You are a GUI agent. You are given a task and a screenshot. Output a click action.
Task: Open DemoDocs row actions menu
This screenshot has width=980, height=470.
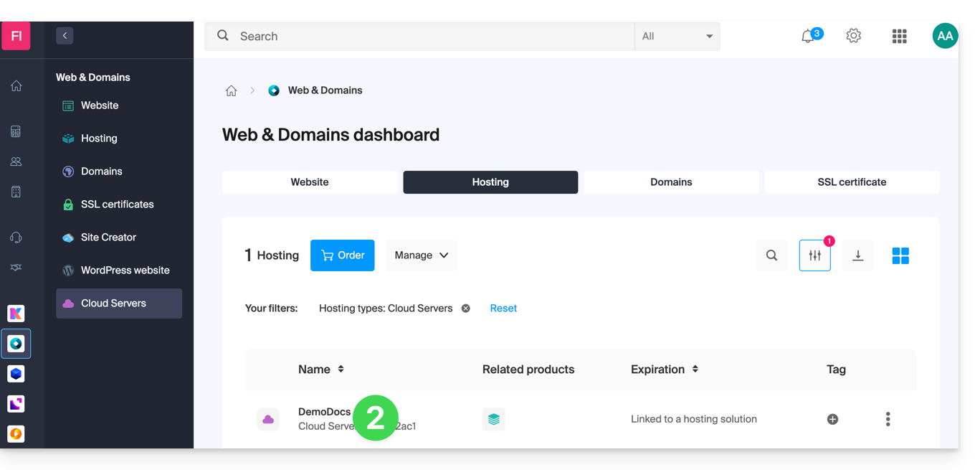888,419
